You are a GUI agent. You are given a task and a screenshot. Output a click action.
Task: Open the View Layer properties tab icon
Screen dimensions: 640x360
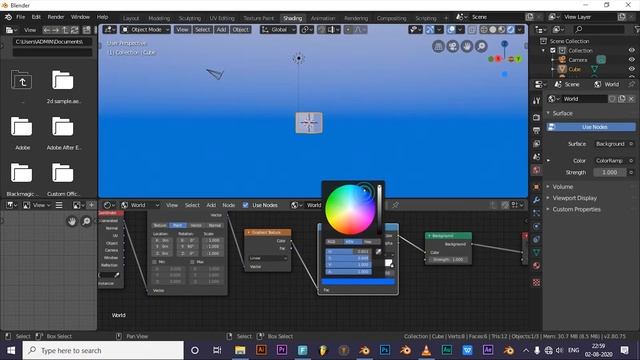pos(536,144)
